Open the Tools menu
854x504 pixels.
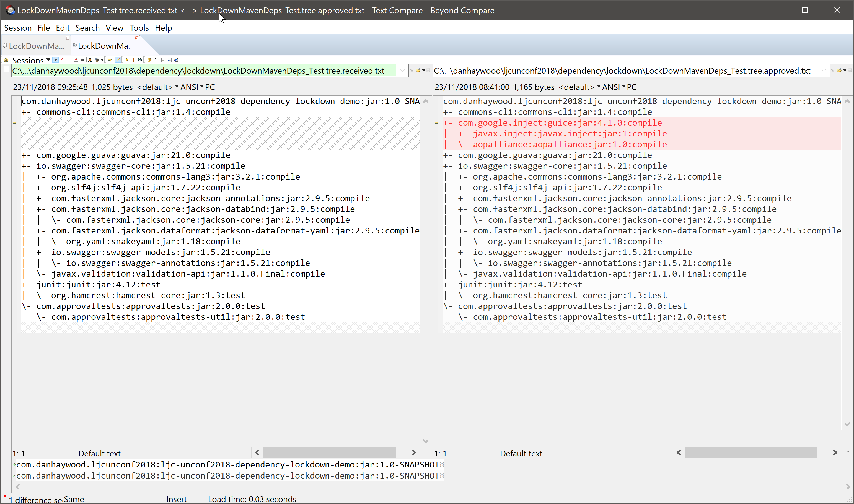pyautogui.click(x=139, y=28)
